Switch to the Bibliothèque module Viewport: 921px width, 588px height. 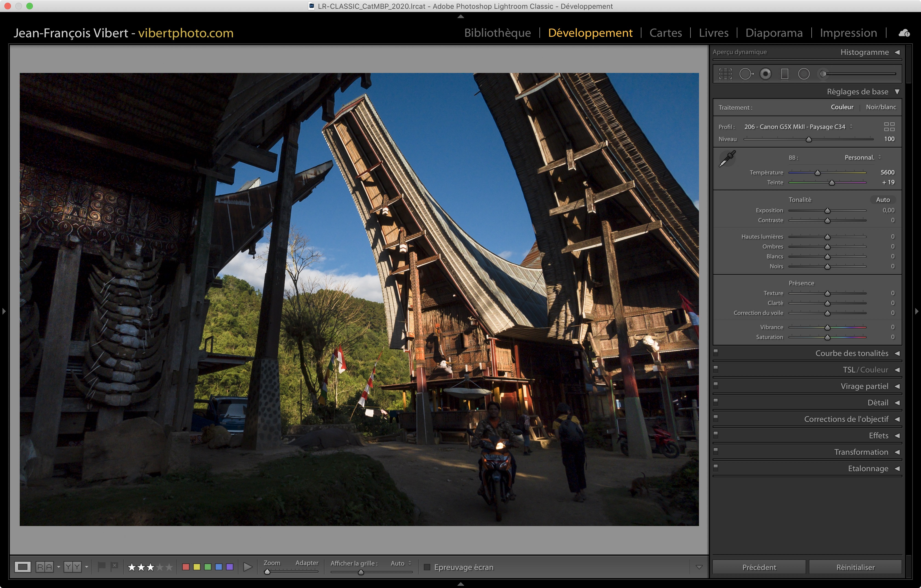pos(497,33)
